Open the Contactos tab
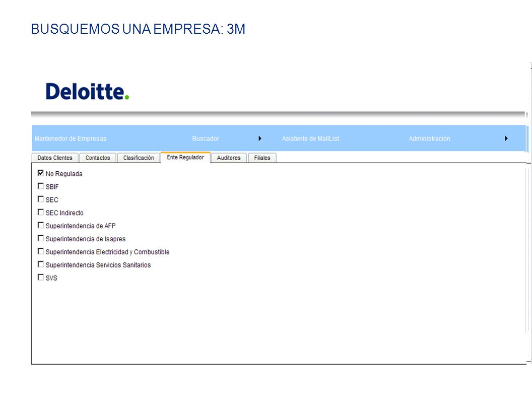Screen dimensions: 532x411 pos(98,158)
